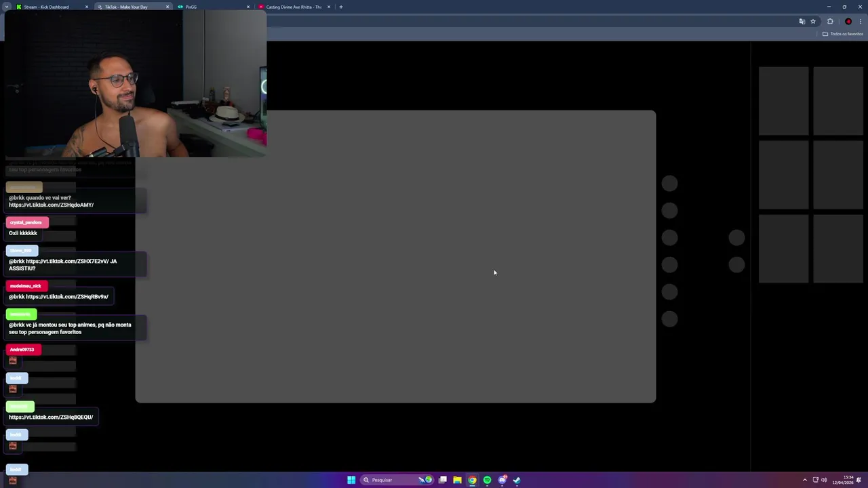Open the notifications bell icon
Screen dimensions: 868x488
tap(859, 480)
